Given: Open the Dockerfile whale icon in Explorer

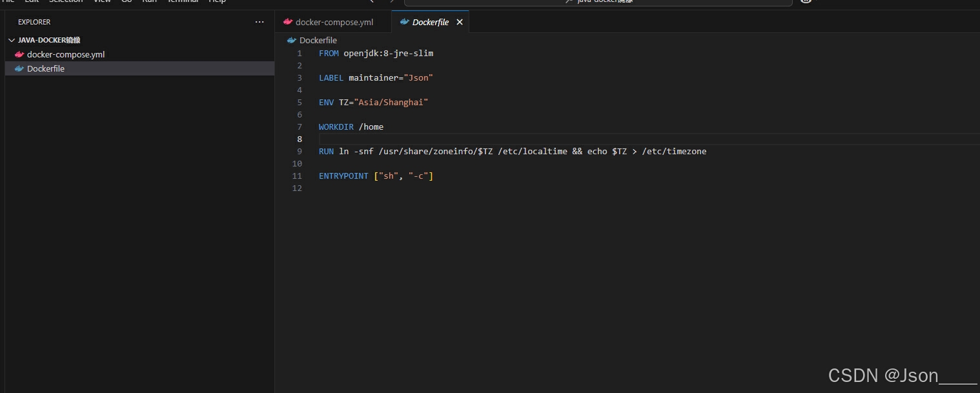Looking at the screenshot, I should click(x=19, y=68).
